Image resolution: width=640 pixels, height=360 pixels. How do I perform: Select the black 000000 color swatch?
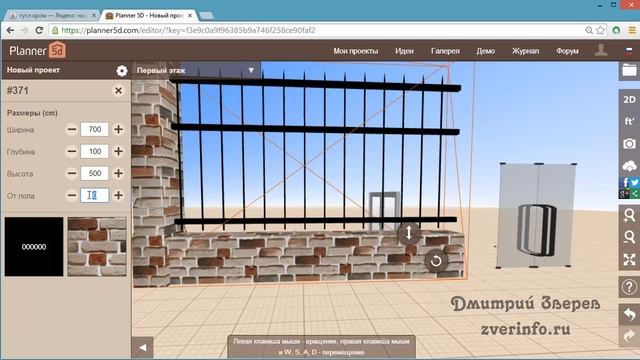point(34,247)
